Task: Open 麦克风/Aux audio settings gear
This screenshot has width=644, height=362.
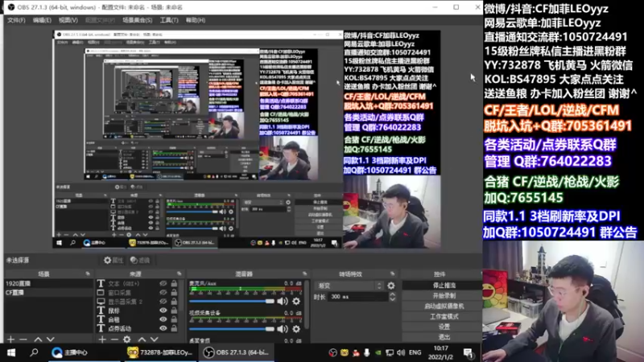Action: [x=296, y=301]
